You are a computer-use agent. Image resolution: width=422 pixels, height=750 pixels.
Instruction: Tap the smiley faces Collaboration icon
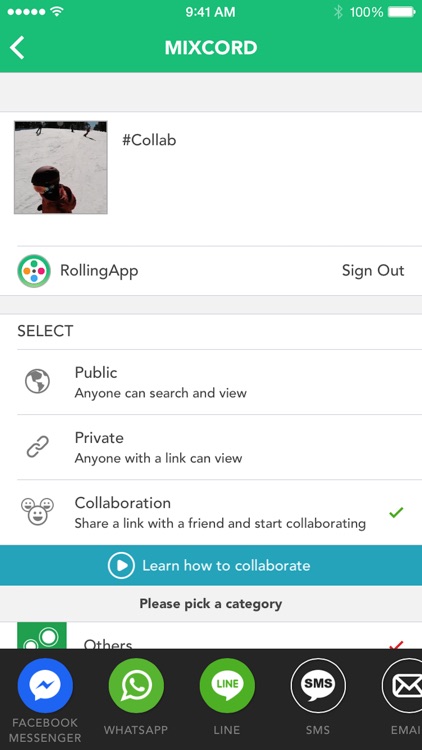(37, 511)
